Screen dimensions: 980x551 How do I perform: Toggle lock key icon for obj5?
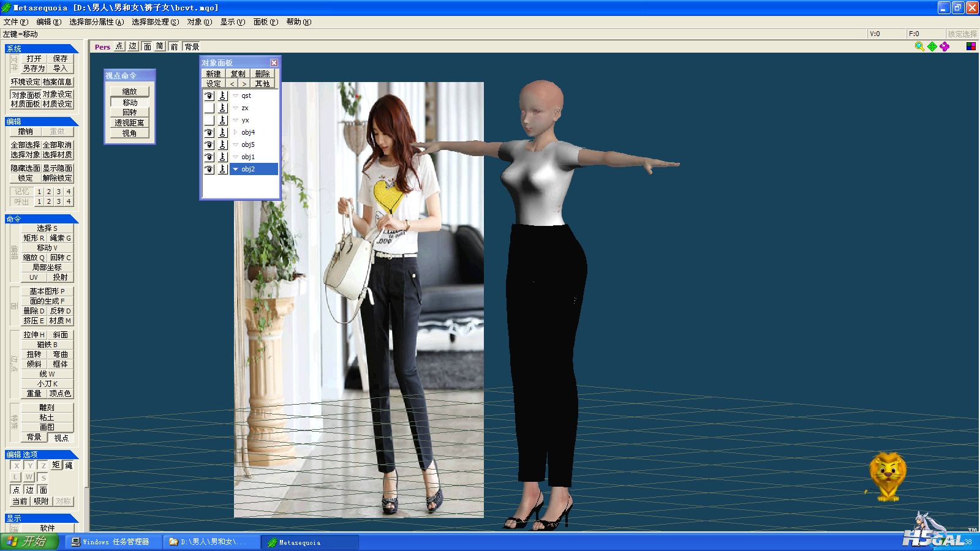point(223,144)
